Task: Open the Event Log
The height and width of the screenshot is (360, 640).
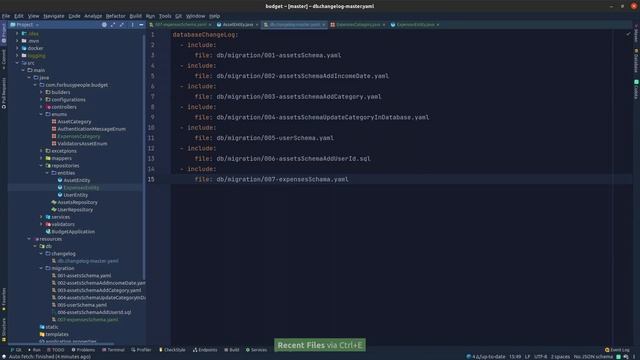Action: 617,350
